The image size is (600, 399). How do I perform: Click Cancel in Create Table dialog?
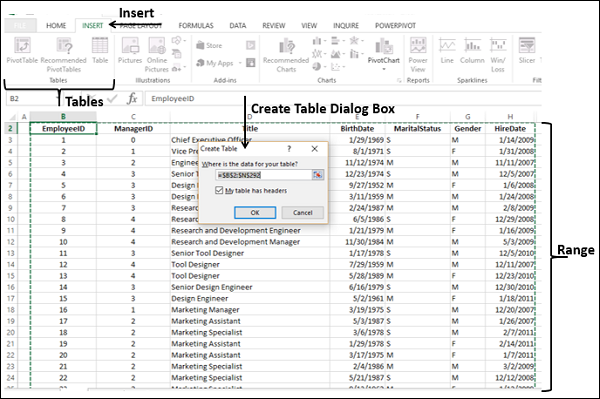[x=303, y=213]
